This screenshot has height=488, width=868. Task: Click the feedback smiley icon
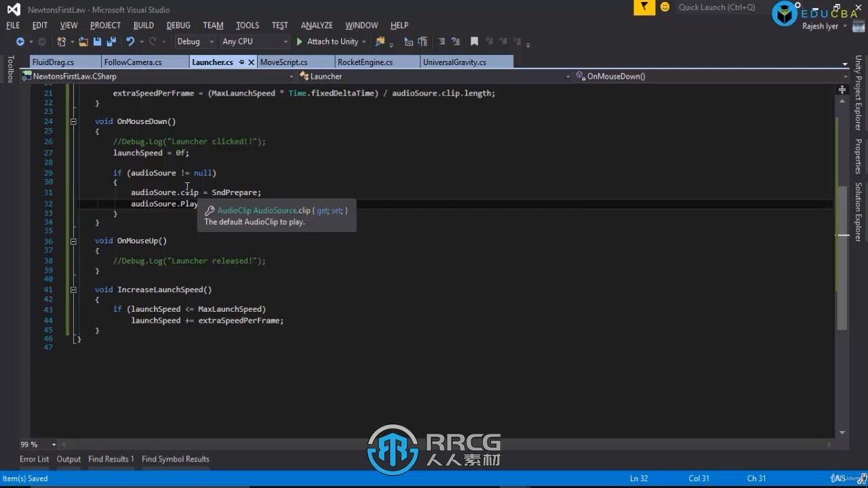665,7
